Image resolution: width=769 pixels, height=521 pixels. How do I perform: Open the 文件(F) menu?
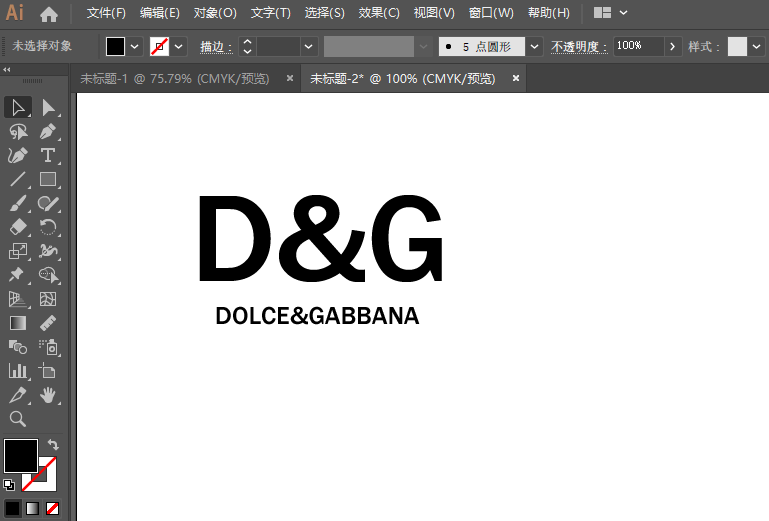tap(106, 13)
